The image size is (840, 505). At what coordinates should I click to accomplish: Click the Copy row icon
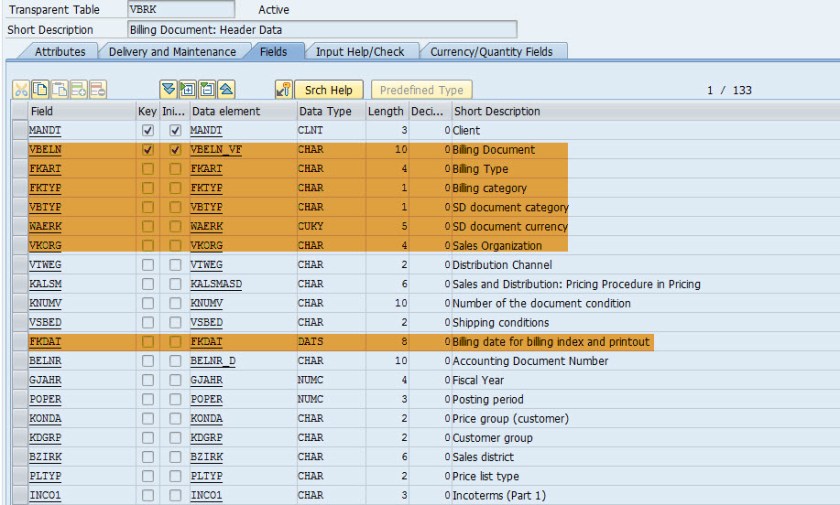39,90
